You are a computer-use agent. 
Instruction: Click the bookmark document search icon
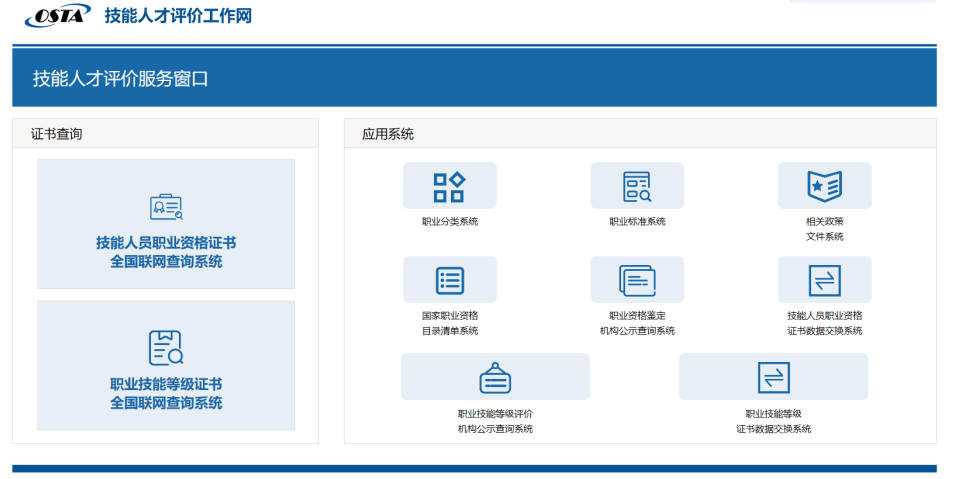pos(166,348)
